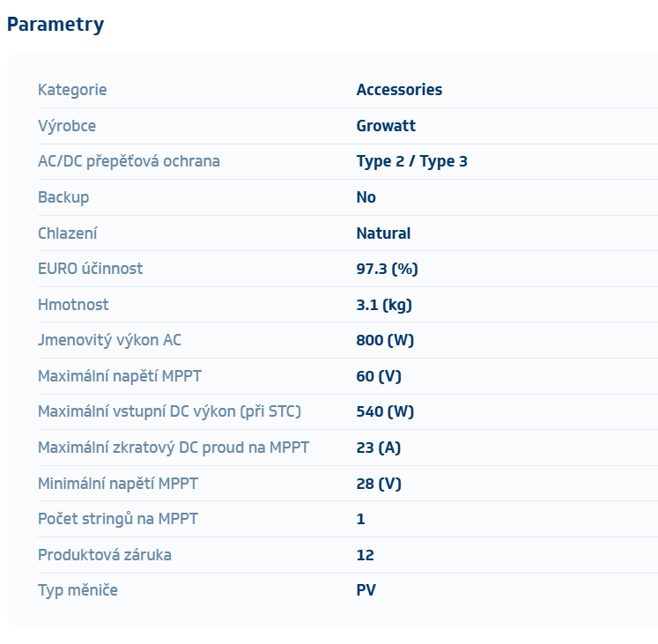The image size is (658, 644).
Task: Select the Kategorie label
Action: [x=72, y=90]
